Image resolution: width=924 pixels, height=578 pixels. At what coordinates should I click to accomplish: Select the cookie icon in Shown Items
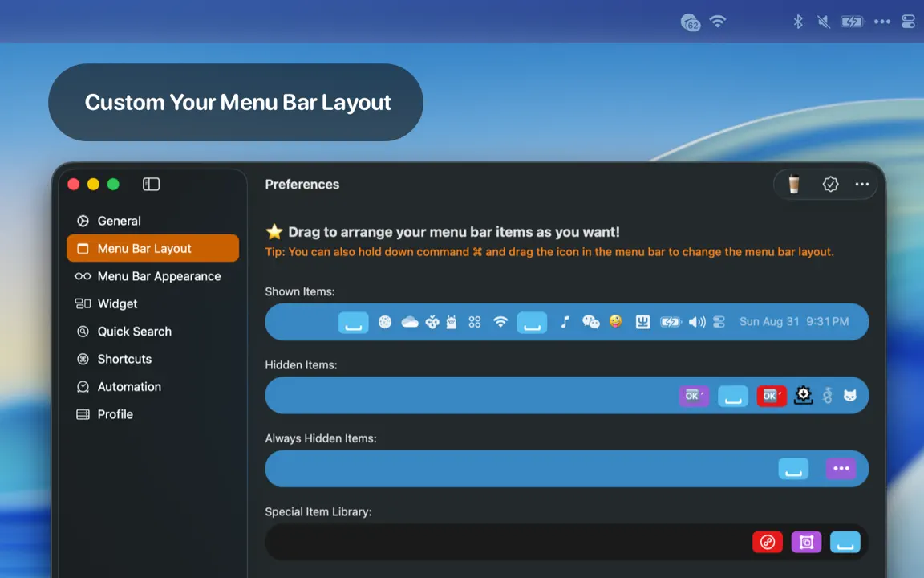click(385, 321)
